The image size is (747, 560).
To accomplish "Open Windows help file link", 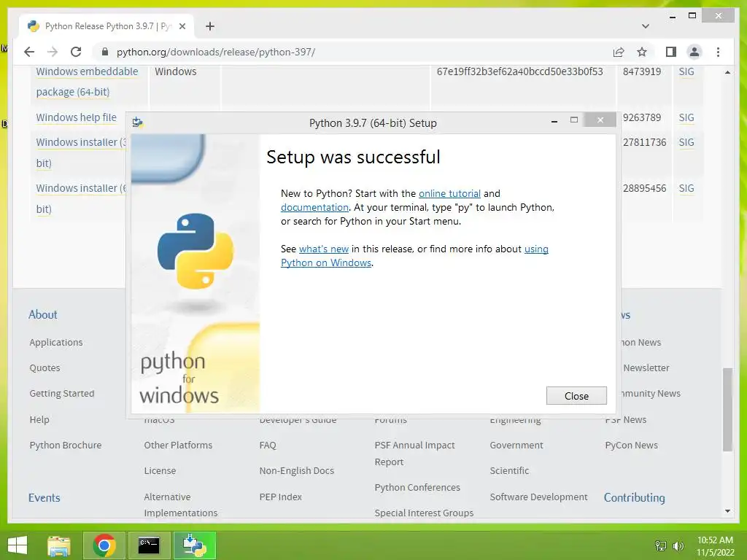I will click(x=76, y=117).
